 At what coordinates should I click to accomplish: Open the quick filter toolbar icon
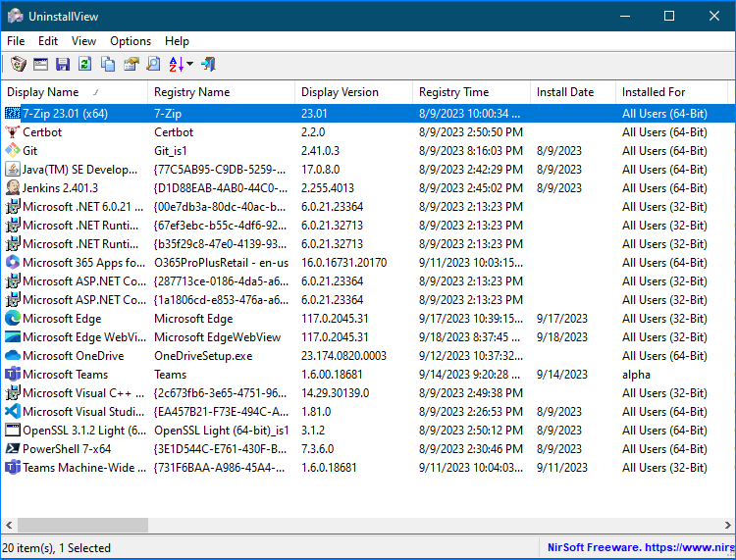tap(41, 64)
